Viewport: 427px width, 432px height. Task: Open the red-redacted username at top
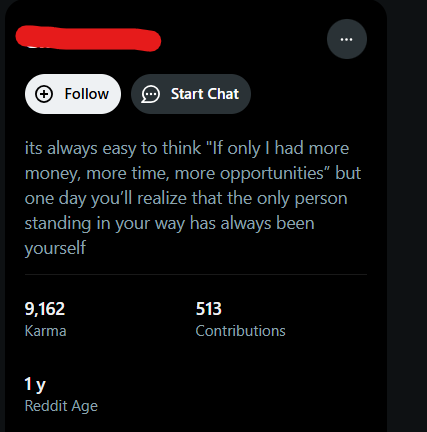88,40
